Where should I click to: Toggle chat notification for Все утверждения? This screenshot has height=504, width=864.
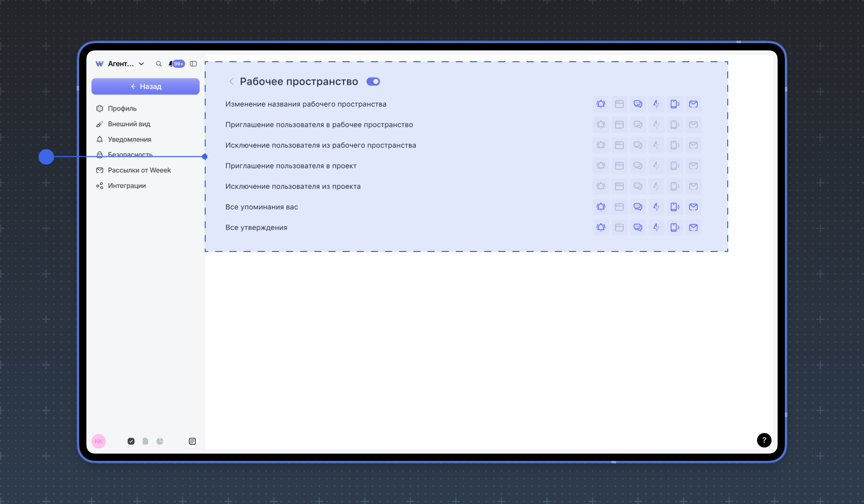[x=638, y=227]
